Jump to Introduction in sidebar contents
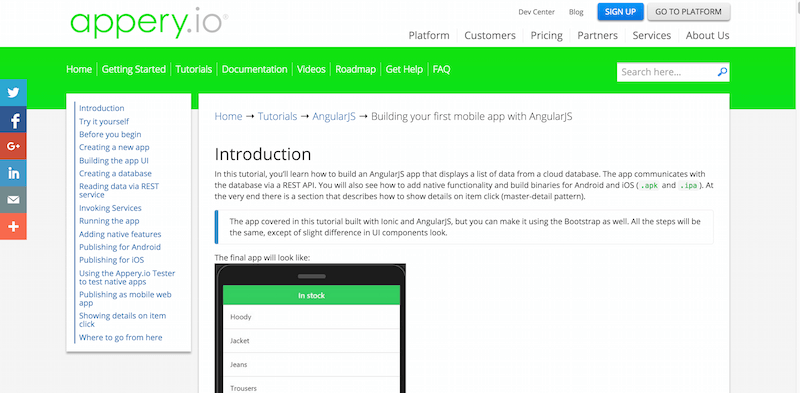Viewport: 800px width, 393px height. click(102, 108)
